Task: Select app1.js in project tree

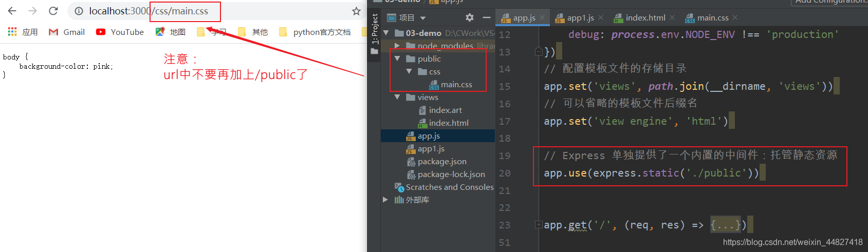Action: pos(425,148)
